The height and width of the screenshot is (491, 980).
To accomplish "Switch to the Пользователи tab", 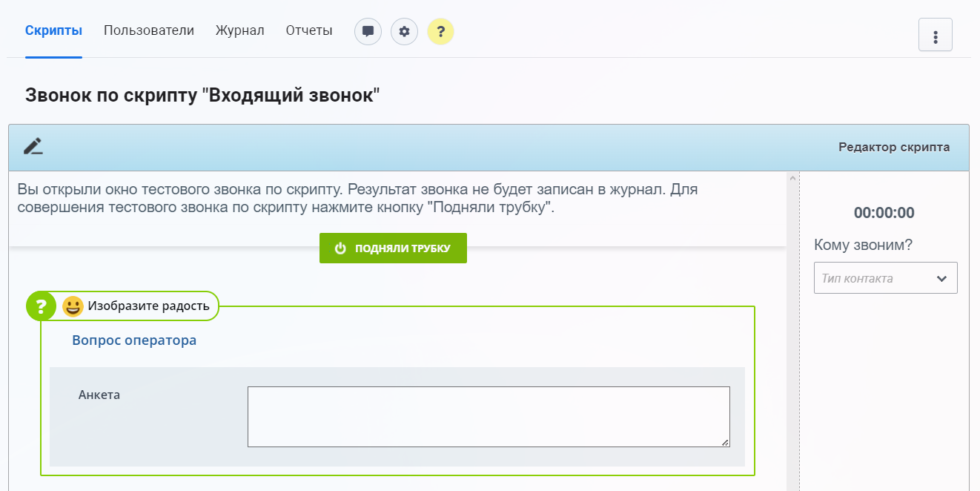I will (x=148, y=30).
